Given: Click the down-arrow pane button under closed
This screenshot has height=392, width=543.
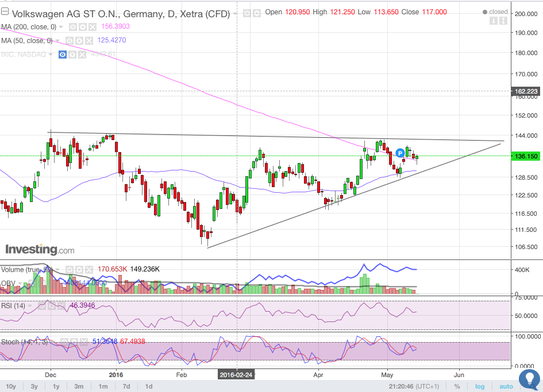Looking at the screenshot, I should pos(494,21).
